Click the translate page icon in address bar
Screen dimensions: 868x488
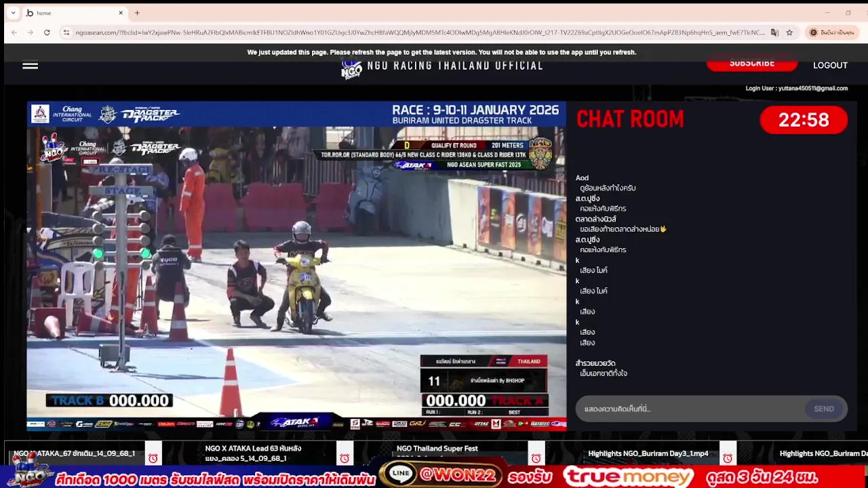click(x=774, y=33)
